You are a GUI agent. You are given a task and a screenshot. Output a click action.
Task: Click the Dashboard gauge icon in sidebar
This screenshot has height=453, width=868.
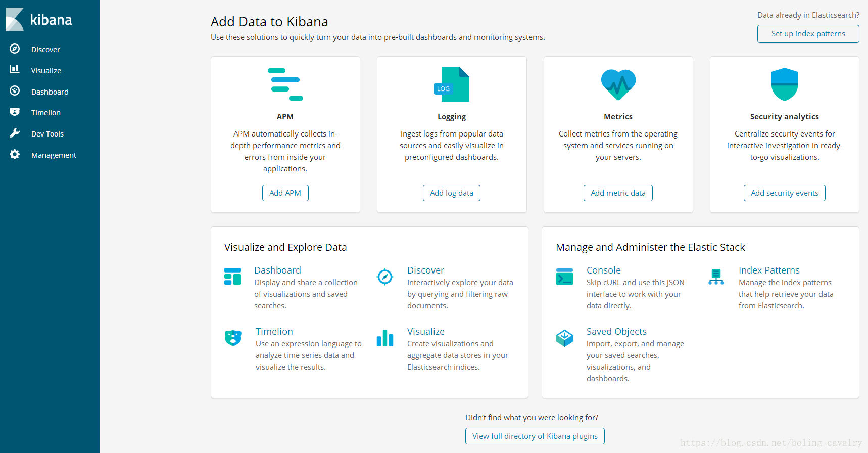pos(15,90)
